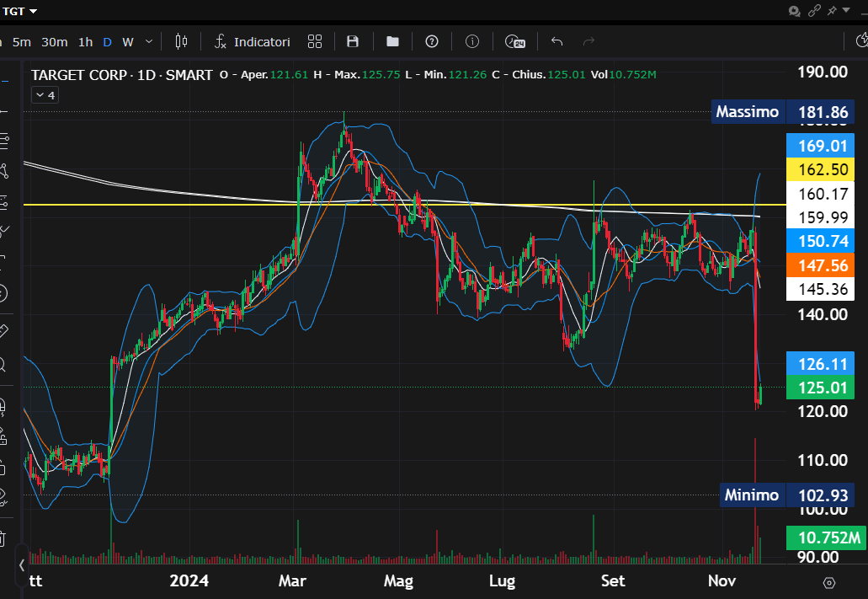Expand the timeframe dropdown chevron
The image size is (868, 599).
click(149, 41)
